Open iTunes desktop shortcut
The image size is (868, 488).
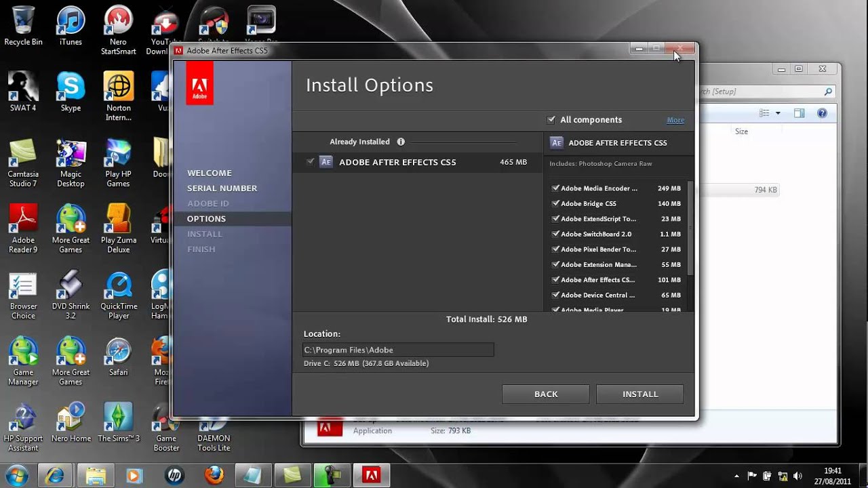pyautogui.click(x=71, y=26)
